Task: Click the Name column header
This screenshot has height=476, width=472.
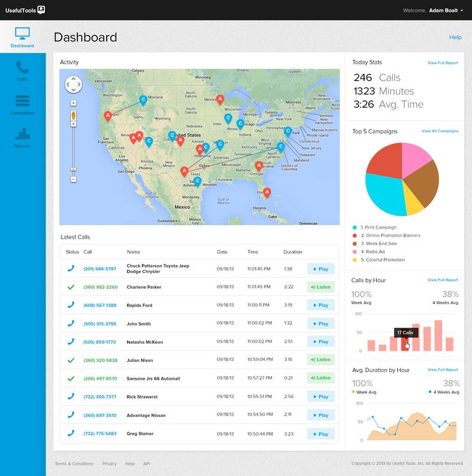Action: [x=133, y=252]
